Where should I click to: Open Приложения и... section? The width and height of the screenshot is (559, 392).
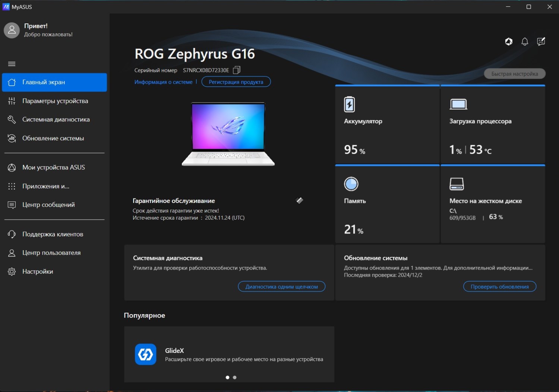point(54,186)
